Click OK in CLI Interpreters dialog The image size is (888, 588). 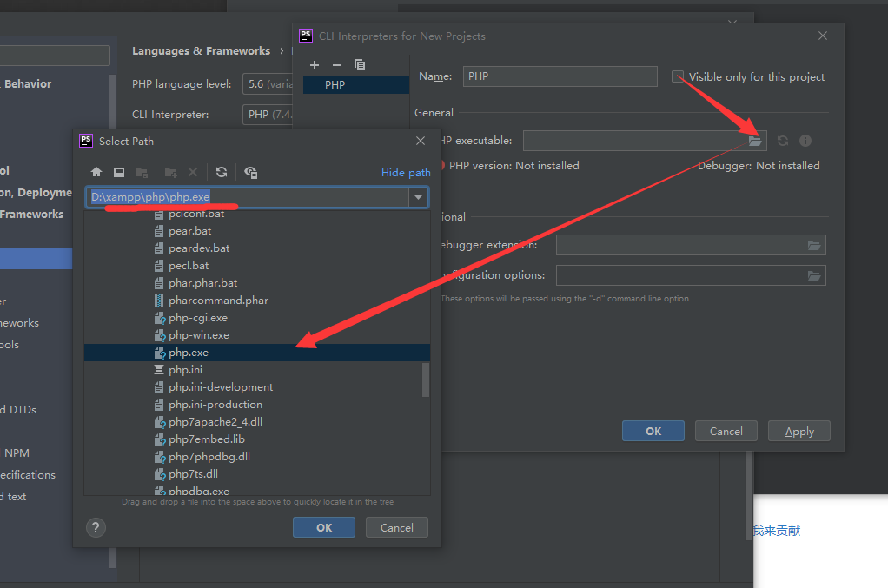coord(653,432)
